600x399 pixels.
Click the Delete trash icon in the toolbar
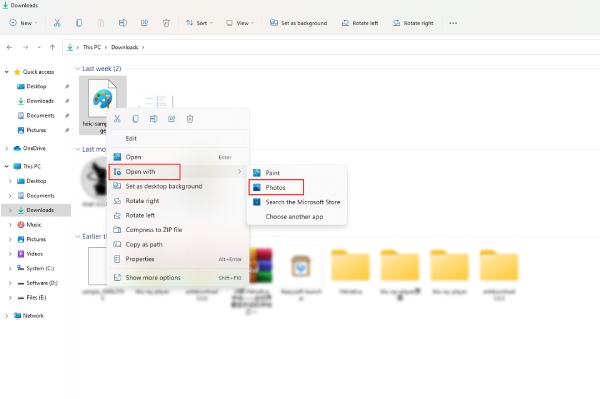coord(166,23)
